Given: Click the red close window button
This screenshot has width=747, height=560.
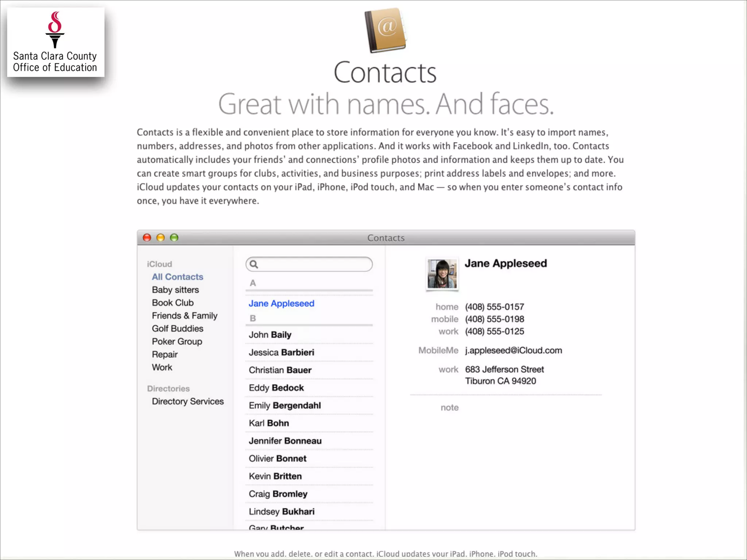Looking at the screenshot, I should click(x=147, y=238).
